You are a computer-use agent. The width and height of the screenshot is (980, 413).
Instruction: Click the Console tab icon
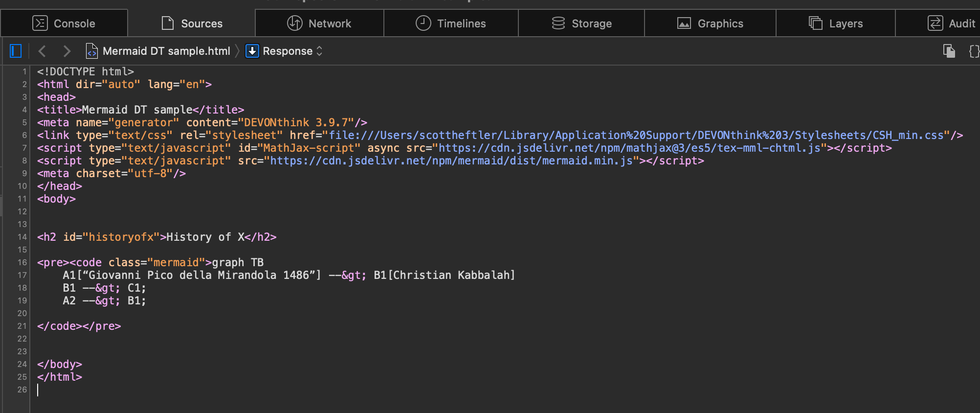click(x=40, y=23)
